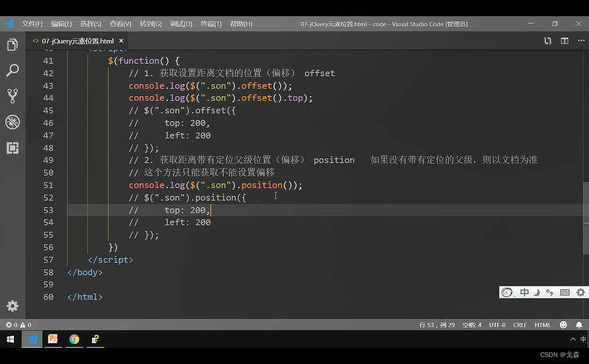Screen dimensions: 589x364
Task: Change file encoding UTF-8
Action: pyautogui.click(x=497, y=325)
